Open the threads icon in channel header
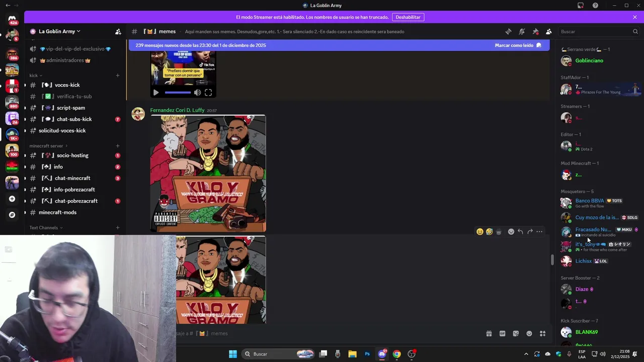The image size is (644, 362). (508, 31)
